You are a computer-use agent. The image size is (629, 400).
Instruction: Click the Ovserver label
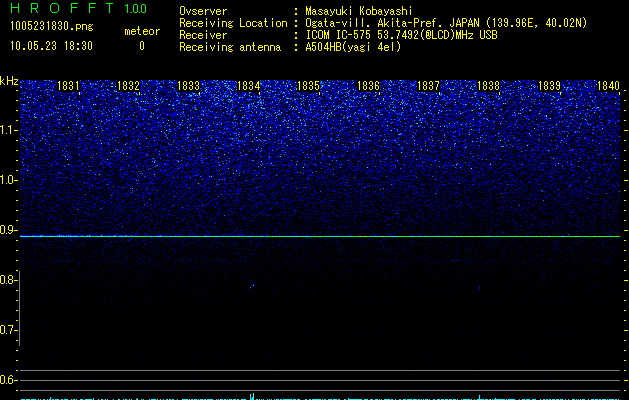tap(203, 11)
